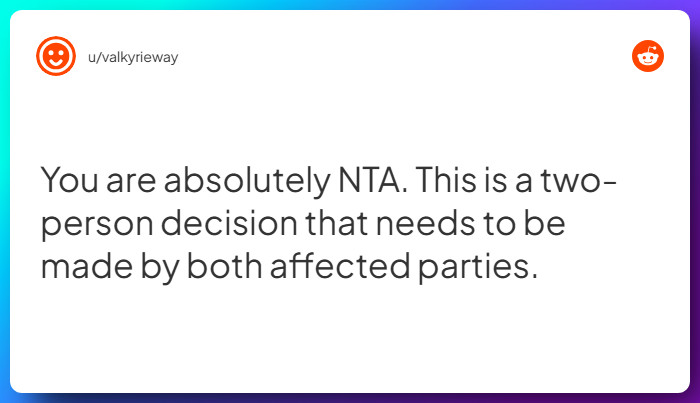Click the cyan gradient border on left edge

(4, 201)
